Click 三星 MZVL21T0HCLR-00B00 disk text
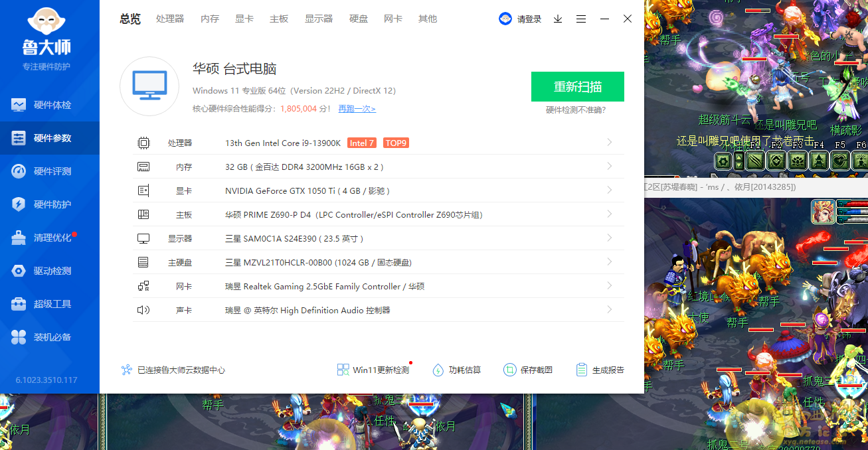The height and width of the screenshot is (450, 868). tap(318, 262)
